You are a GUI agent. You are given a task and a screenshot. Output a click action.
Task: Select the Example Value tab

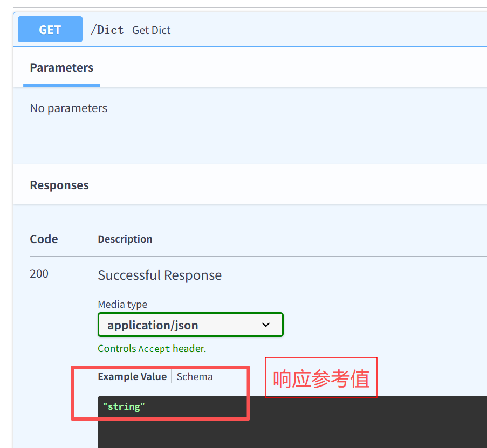[x=132, y=376]
